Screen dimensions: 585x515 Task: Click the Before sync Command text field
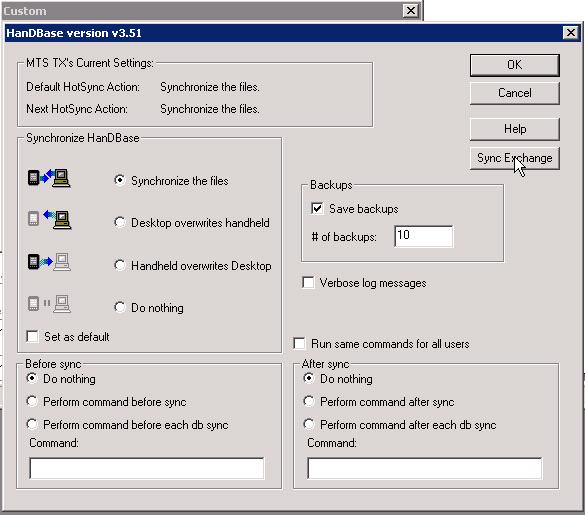[x=146, y=468]
